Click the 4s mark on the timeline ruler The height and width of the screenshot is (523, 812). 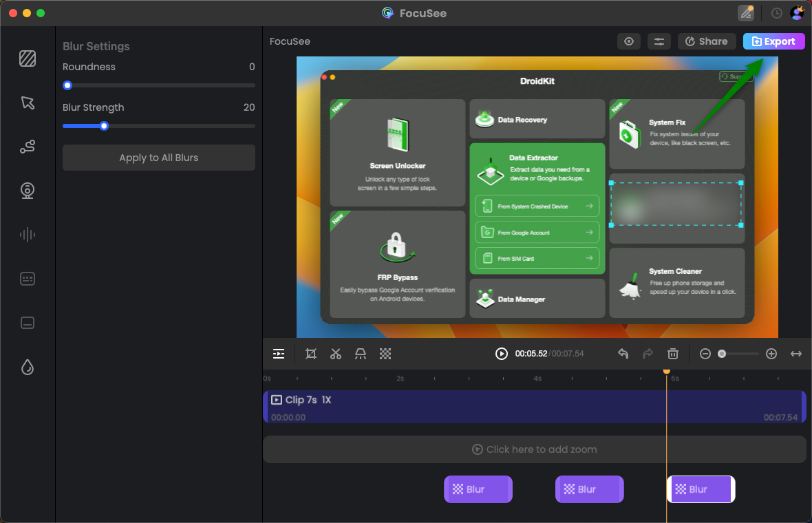pyautogui.click(x=537, y=378)
